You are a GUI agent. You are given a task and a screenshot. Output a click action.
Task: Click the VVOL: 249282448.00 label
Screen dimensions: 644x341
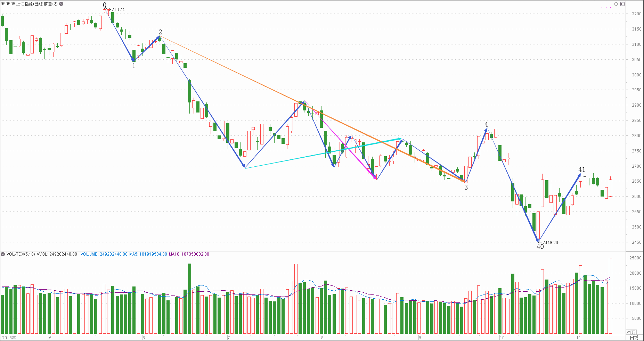(57, 254)
